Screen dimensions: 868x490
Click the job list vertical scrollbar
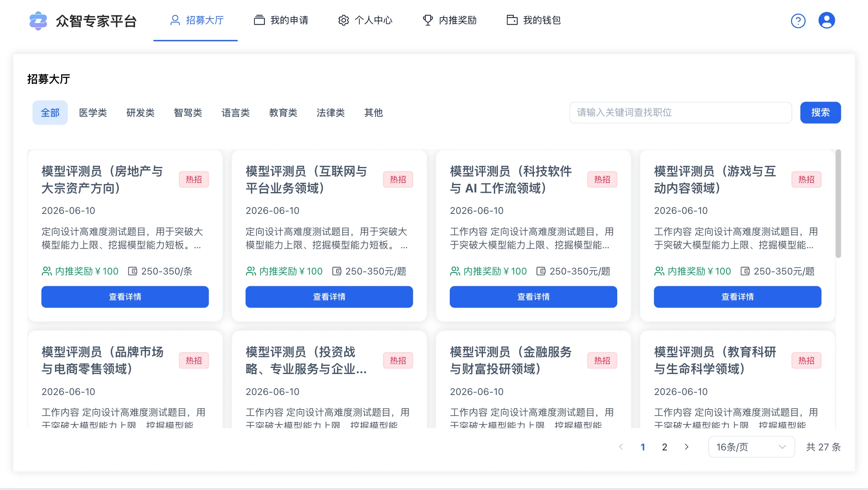tap(838, 203)
